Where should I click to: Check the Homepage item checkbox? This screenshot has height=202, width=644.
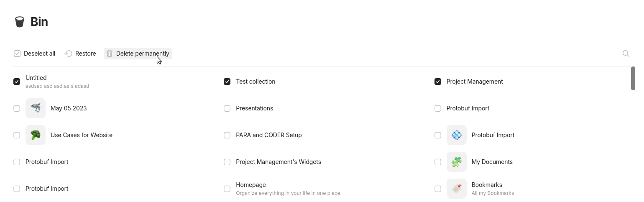click(x=227, y=189)
